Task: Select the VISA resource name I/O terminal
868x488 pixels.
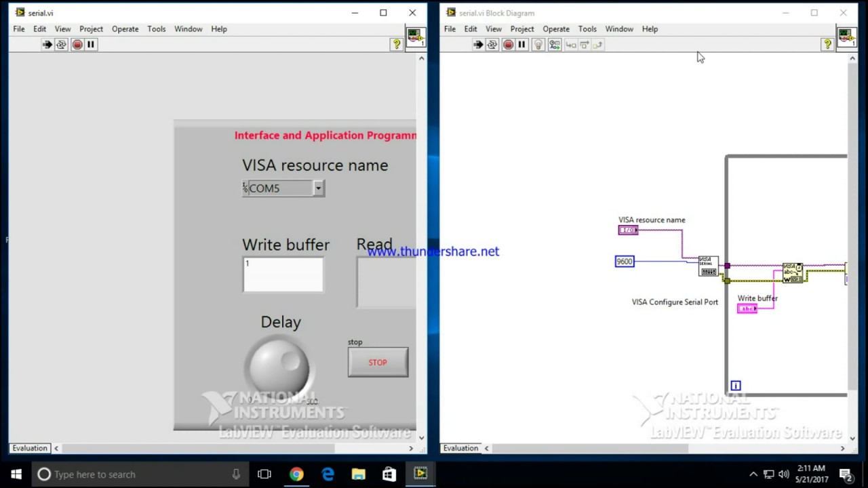Action: 628,230
